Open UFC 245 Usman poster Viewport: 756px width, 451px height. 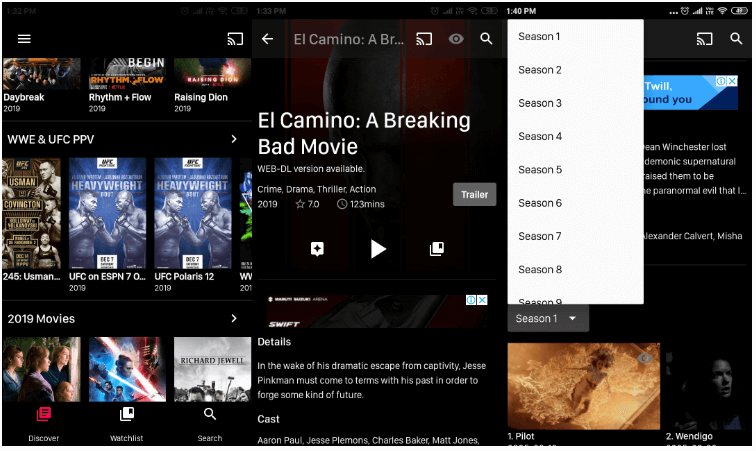(32, 213)
